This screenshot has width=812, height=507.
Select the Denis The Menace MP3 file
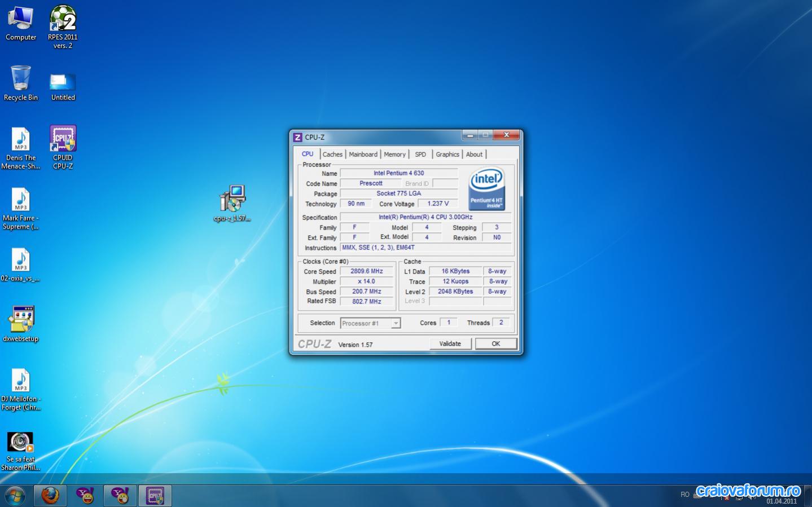point(21,148)
